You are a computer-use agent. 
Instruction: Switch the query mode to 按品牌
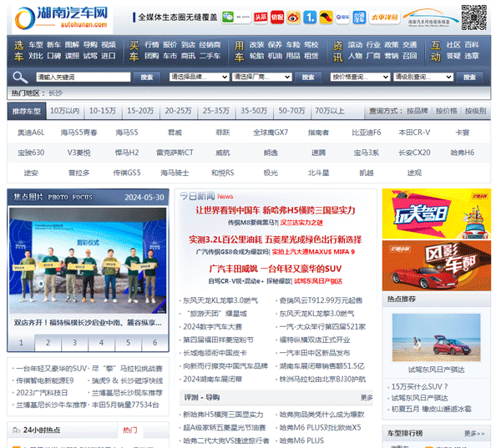coord(417,111)
